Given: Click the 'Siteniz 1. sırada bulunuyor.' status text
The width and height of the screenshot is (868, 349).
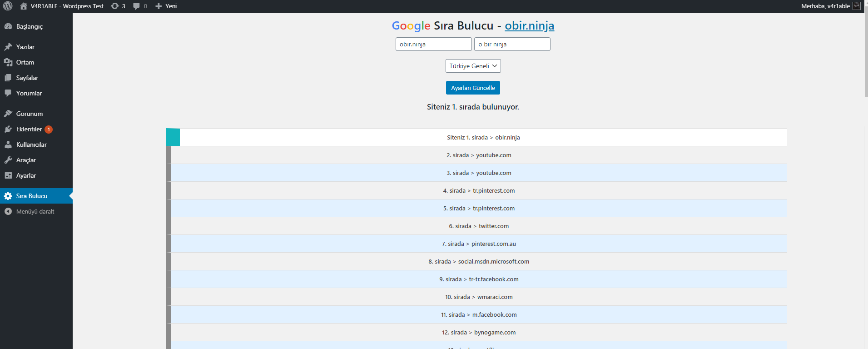Looking at the screenshot, I should click(473, 107).
